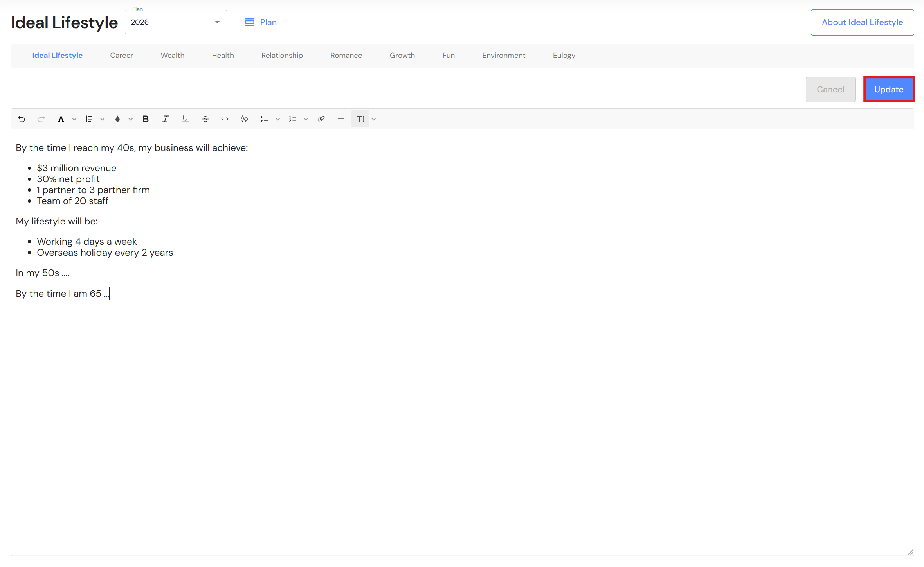Click the bullet list icon
924x567 pixels.
coord(264,119)
